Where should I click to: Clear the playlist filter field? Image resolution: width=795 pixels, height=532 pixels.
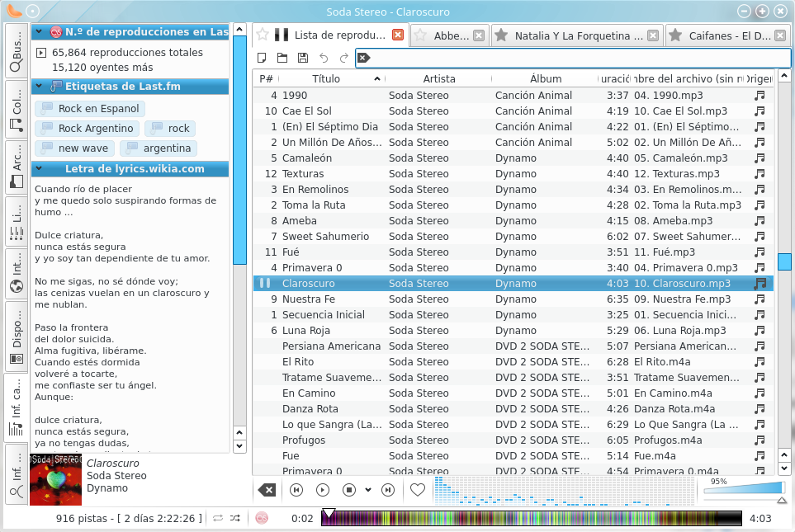[363, 58]
